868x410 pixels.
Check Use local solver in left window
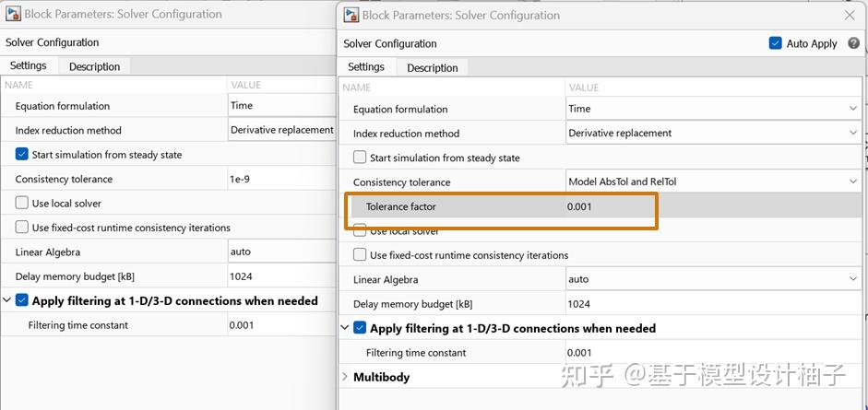coord(21,204)
